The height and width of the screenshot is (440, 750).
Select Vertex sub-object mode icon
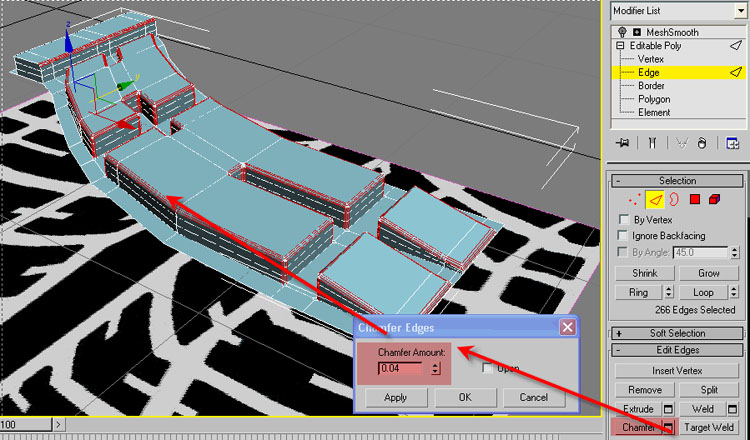point(634,198)
